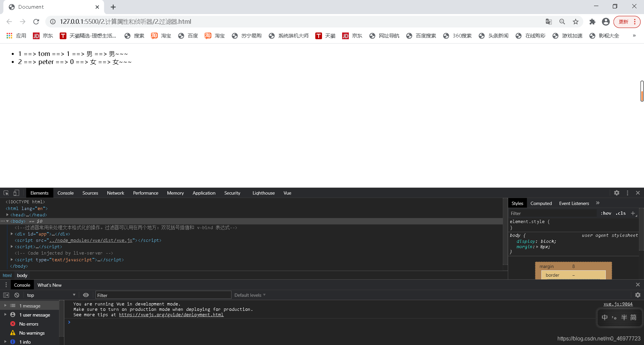Open the Lighthouse tab

coord(264,193)
